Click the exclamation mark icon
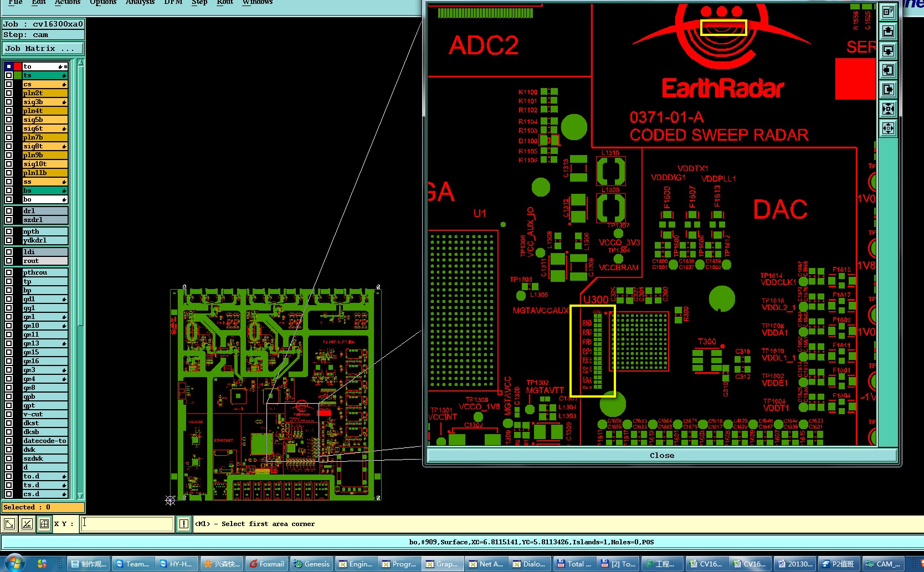Viewport: 924px width, 572px height. [x=184, y=523]
